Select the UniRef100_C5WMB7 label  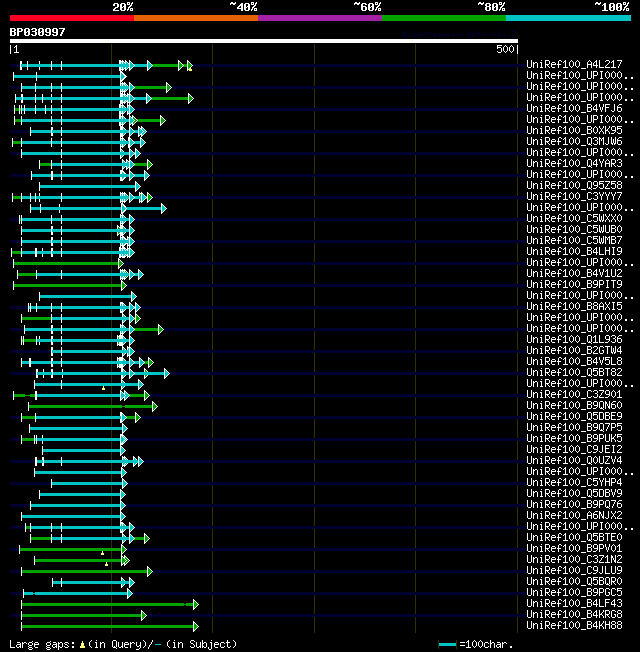(574, 240)
